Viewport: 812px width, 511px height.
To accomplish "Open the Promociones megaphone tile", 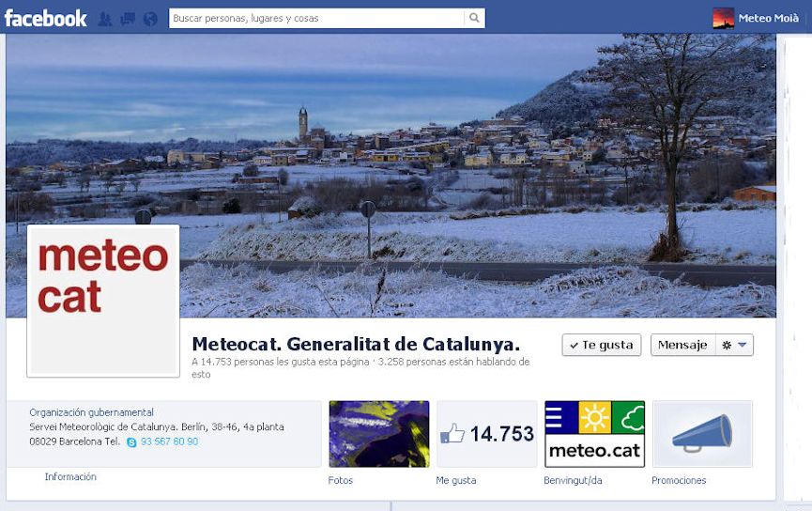I will (702, 434).
